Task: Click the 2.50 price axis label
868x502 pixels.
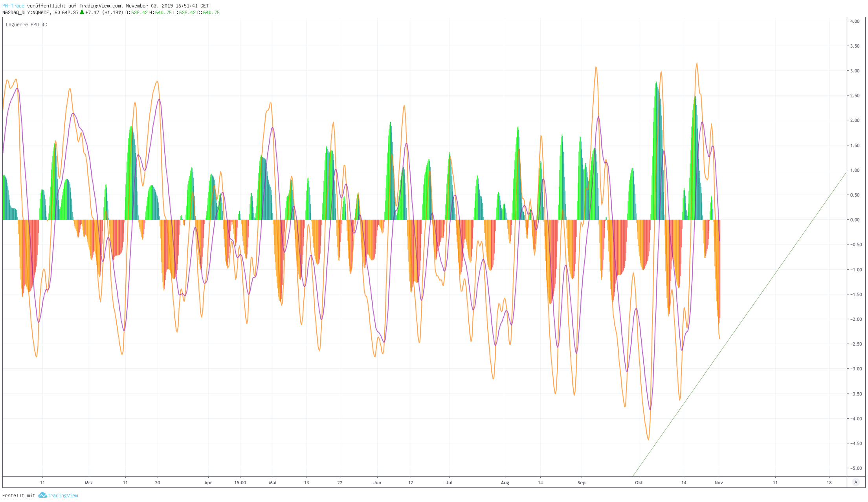Action: pos(855,96)
